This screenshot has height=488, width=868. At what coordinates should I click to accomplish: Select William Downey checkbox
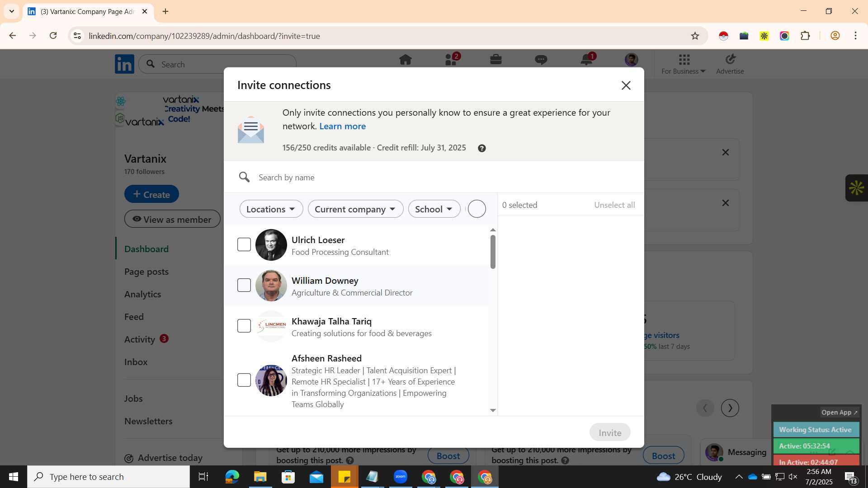tap(244, 285)
